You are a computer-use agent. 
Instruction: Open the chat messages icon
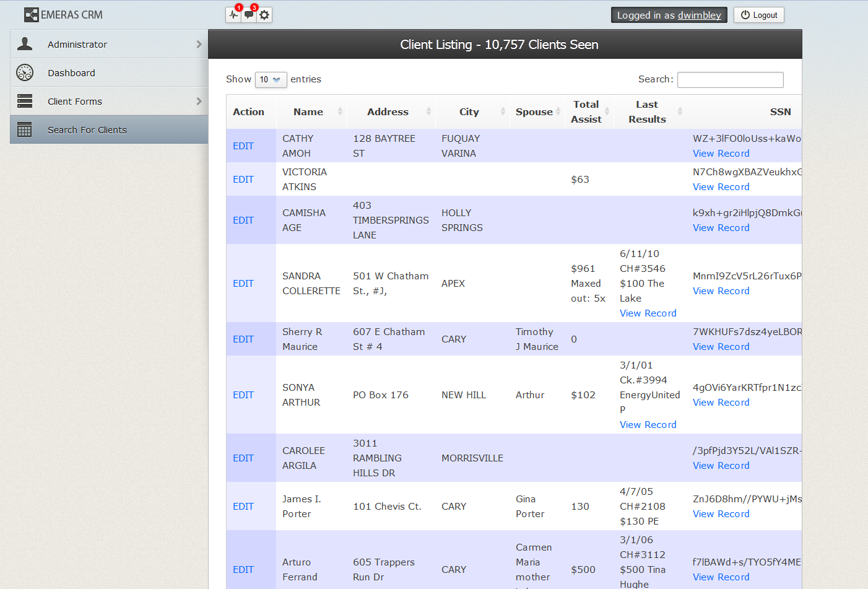point(249,15)
